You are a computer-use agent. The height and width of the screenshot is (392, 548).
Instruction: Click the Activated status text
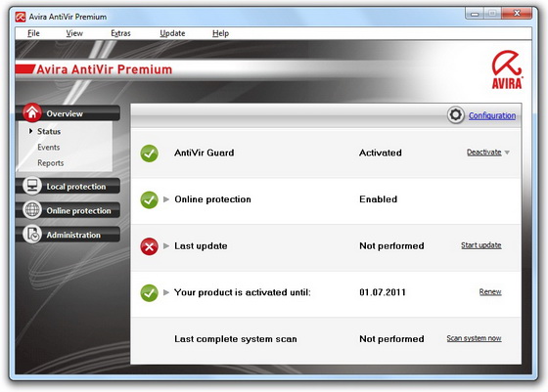click(381, 152)
